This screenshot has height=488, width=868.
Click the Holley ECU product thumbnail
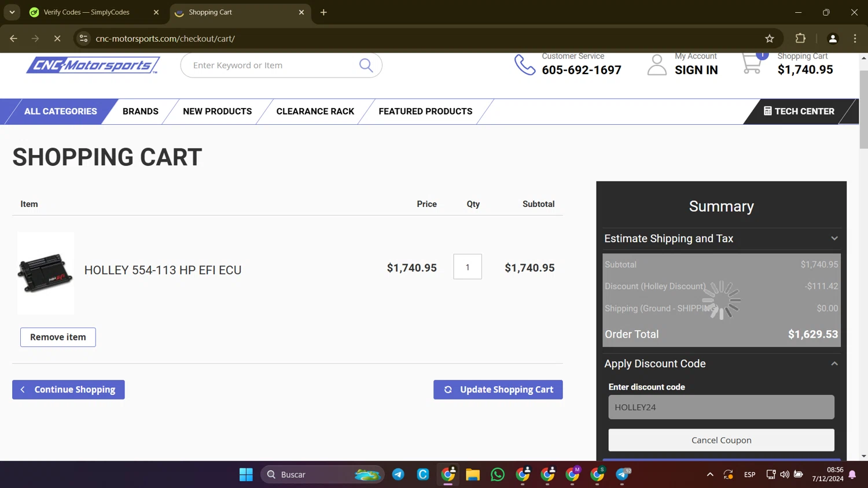46,273
